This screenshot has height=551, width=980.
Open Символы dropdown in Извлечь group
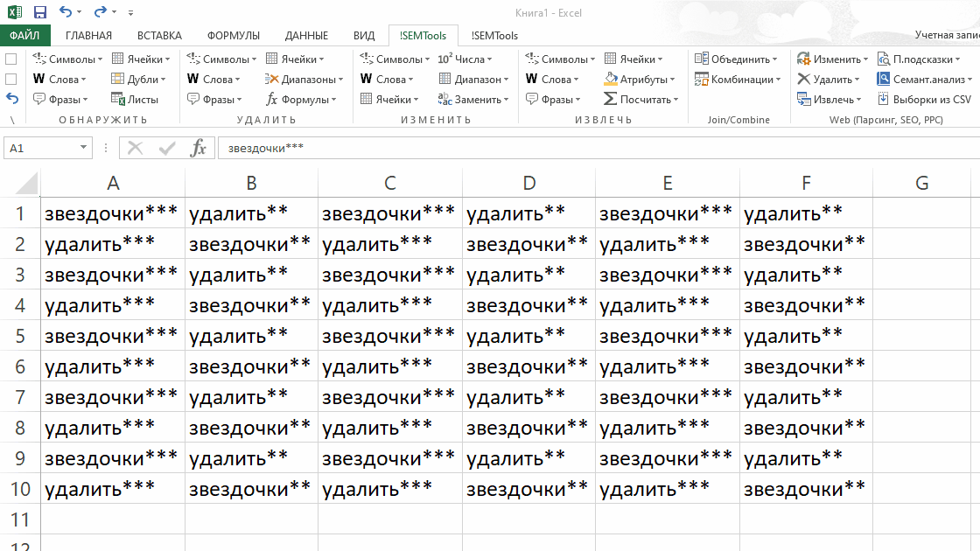coord(560,59)
